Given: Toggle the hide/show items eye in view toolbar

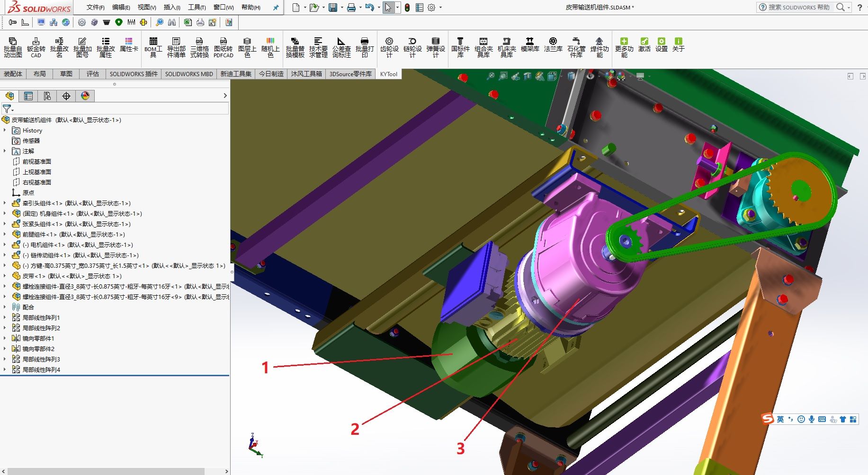Looking at the screenshot, I should tap(591, 76).
